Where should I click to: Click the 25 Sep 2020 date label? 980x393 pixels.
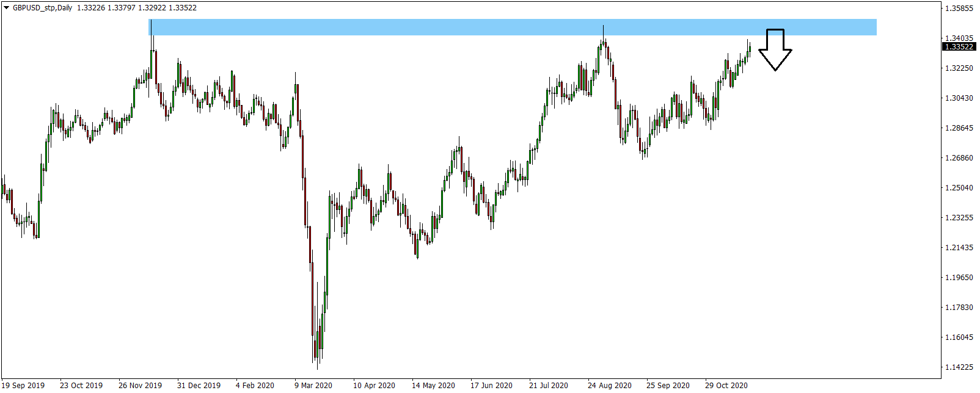coord(668,386)
